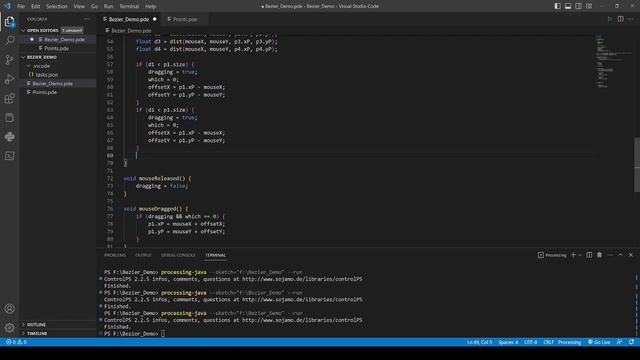Open the Edit menu
The height and width of the screenshot is (360, 640).
coord(36,6)
